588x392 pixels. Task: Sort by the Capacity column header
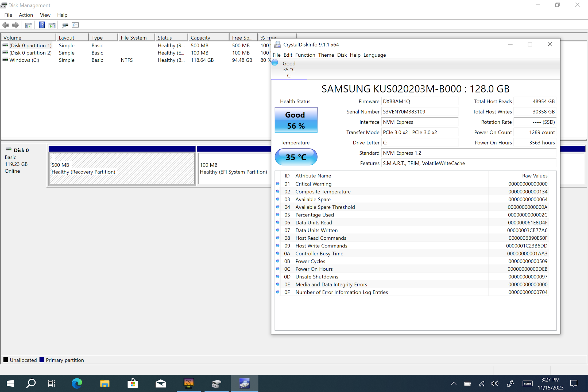click(208, 38)
